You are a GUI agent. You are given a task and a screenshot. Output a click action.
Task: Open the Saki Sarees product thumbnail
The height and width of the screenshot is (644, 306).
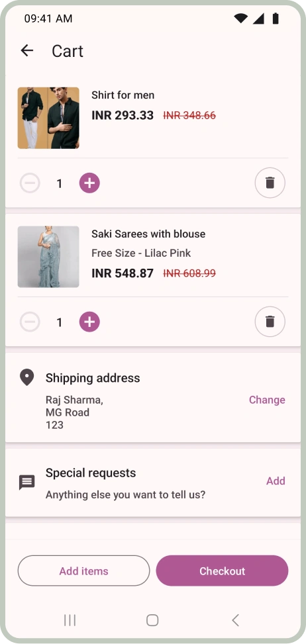(x=48, y=257)
